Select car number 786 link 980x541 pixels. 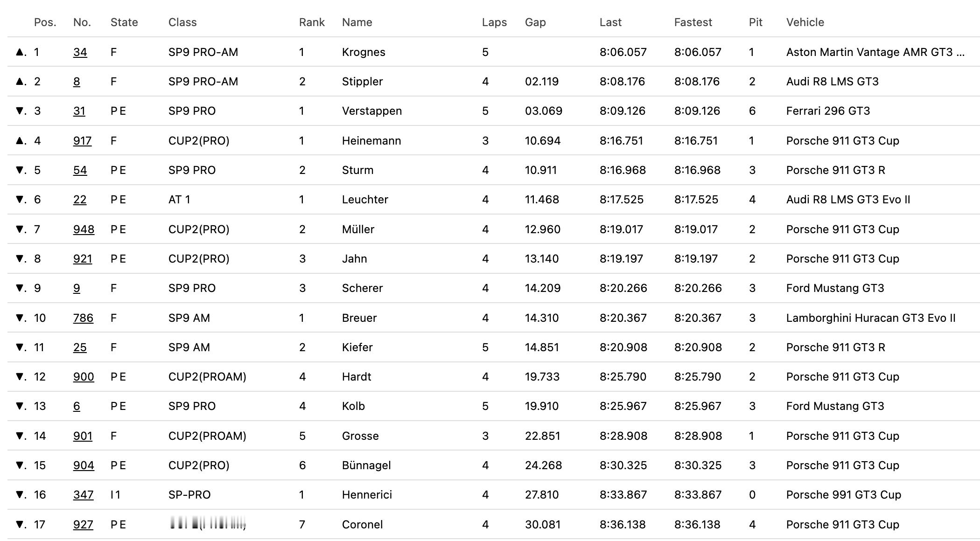(83, 318)
